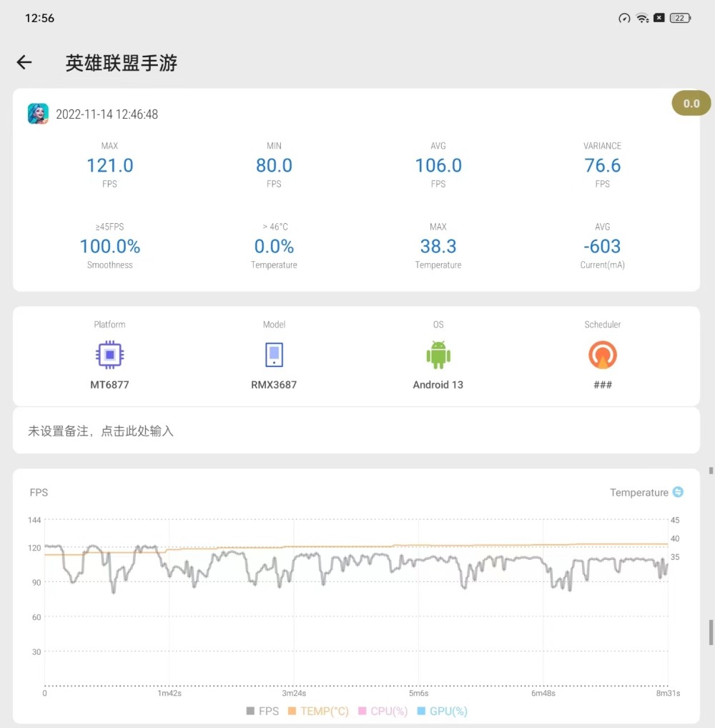Tap the speedometer status bar icon

(x=624, y=18)
